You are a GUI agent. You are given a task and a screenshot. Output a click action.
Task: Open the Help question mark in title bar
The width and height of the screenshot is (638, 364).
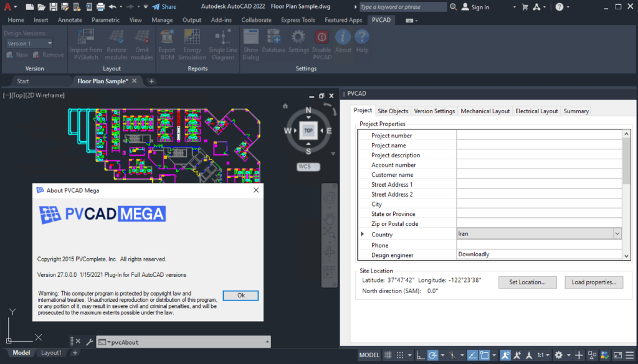[559, 7]
